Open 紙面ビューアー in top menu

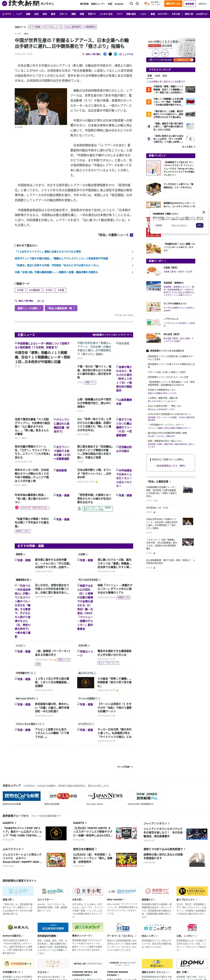[98, 4]
